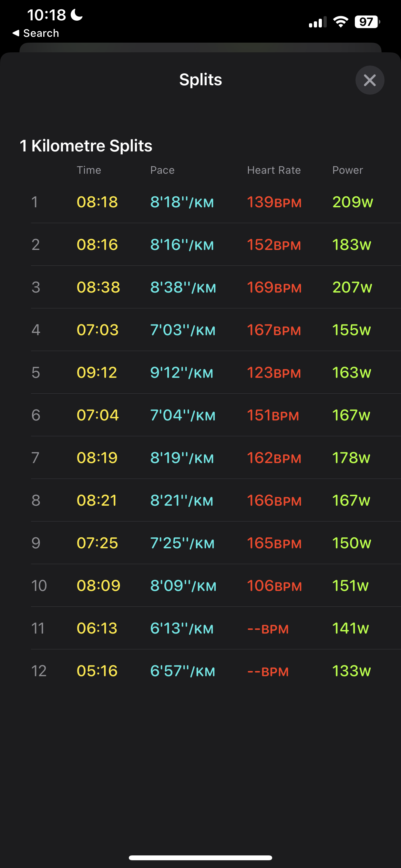This screenshot has width=401, height=868.
Task: Tap the battery 97 indicator
Action: pyautogui.click(x=367, y=22)
